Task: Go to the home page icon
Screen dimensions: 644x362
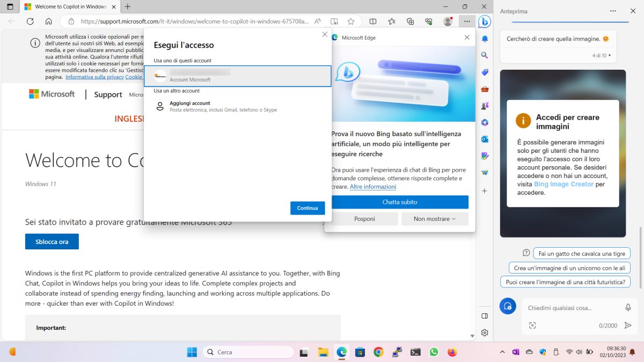Action: [49, 21]
